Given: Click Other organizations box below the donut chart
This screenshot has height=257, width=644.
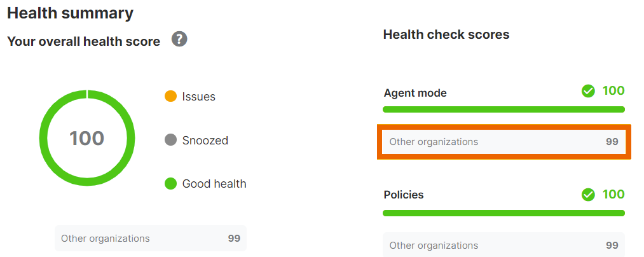Looking at the screenshot, I should (150, 239).
